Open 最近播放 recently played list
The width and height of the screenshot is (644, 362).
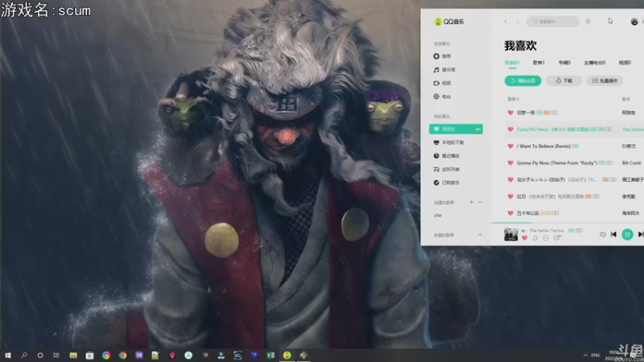[447, 156]
